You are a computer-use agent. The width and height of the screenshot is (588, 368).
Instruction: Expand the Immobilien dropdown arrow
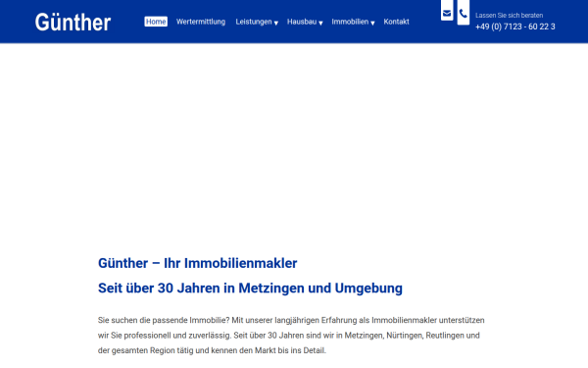[x=372, y=24]
